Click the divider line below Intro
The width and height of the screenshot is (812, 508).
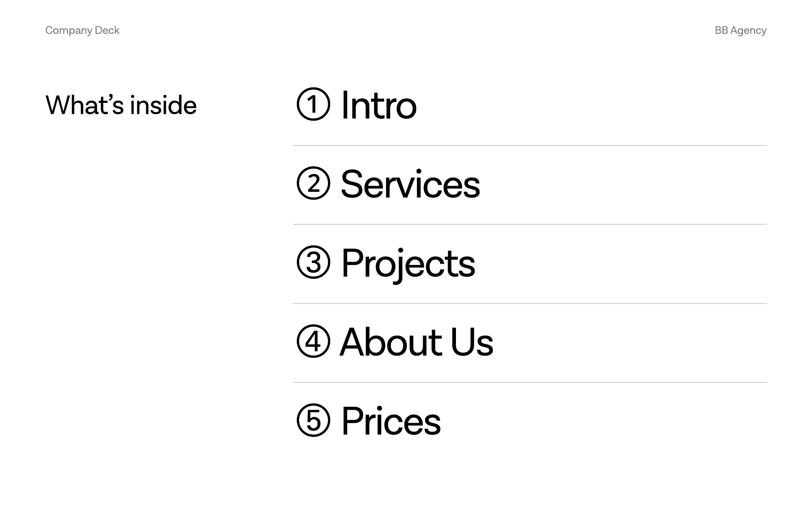pos(530,145)
